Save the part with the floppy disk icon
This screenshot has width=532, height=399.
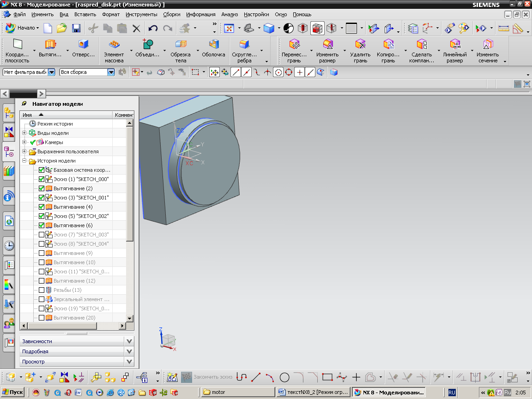pyautogui.click(x=76, y=28)
